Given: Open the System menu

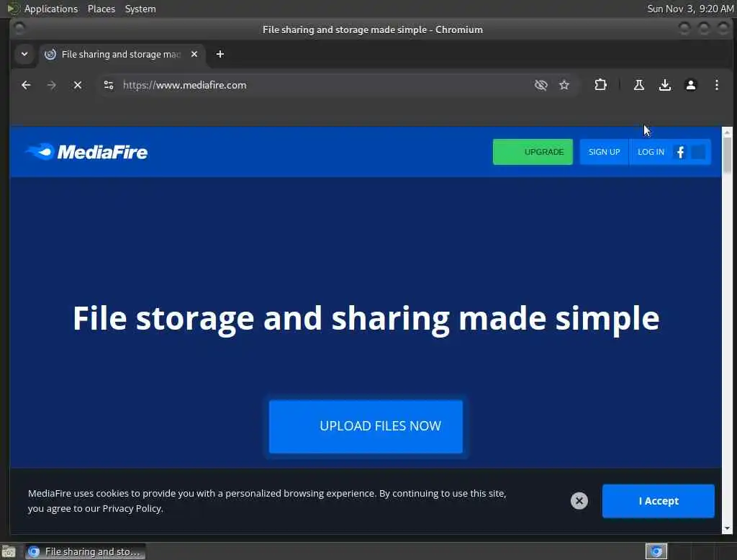Looking at the screenshot, I should (x=140, y=9).
